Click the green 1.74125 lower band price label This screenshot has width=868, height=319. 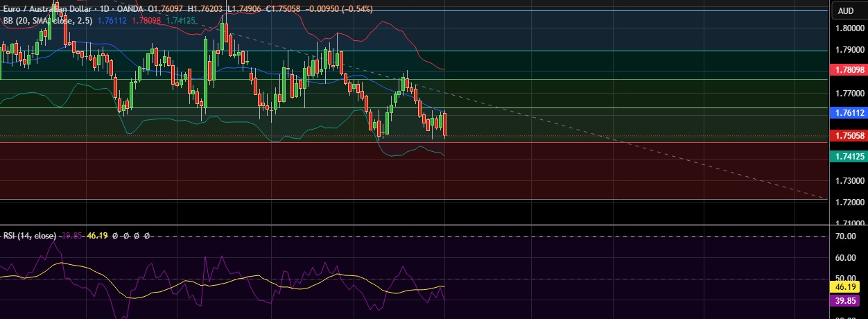[848, 157]
